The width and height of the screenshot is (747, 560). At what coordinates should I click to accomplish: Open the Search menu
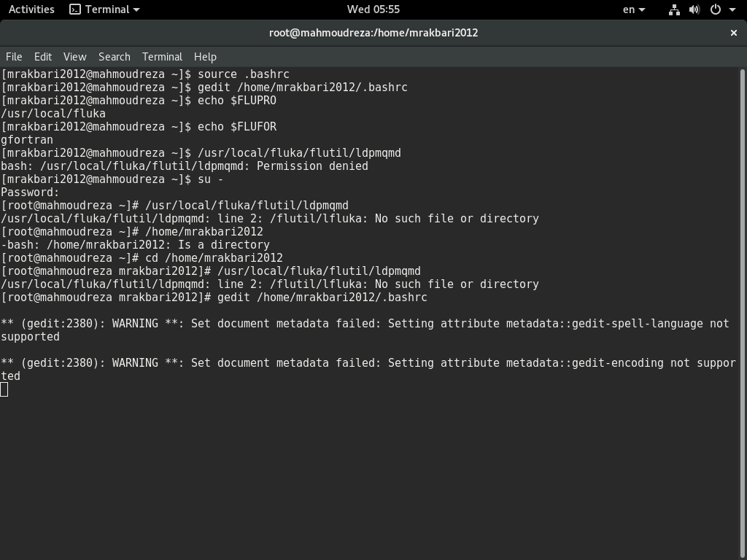pyautogui.click(x=115, y=57)
